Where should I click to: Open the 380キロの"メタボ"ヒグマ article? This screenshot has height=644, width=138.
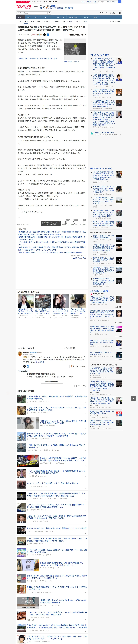[52, 483]
